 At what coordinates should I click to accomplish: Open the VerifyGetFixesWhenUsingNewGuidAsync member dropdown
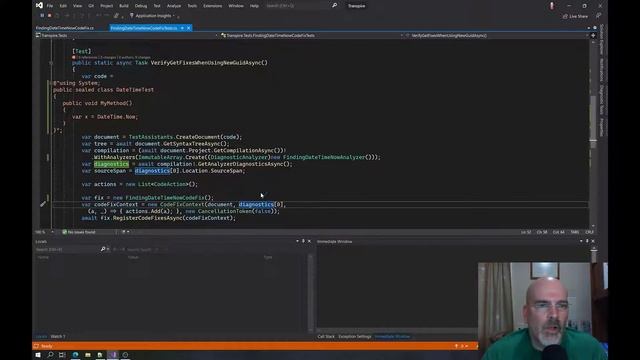(x=497, y=36)
